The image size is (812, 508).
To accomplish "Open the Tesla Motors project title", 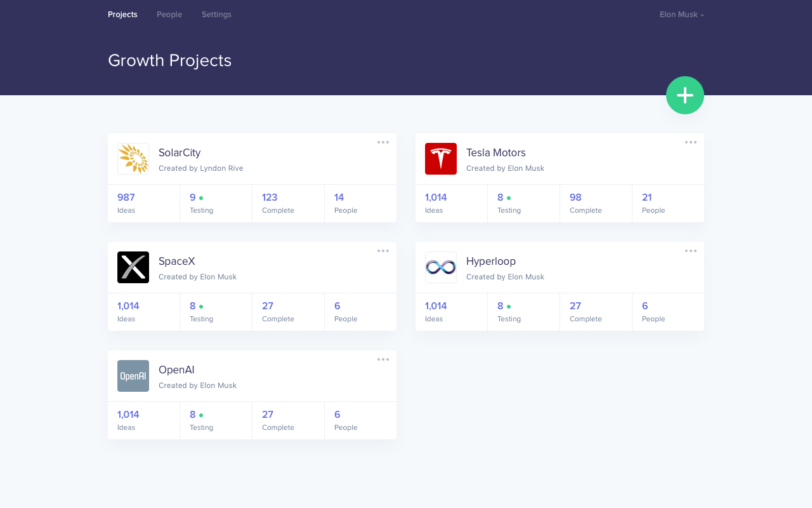I will tap(496, 152).
